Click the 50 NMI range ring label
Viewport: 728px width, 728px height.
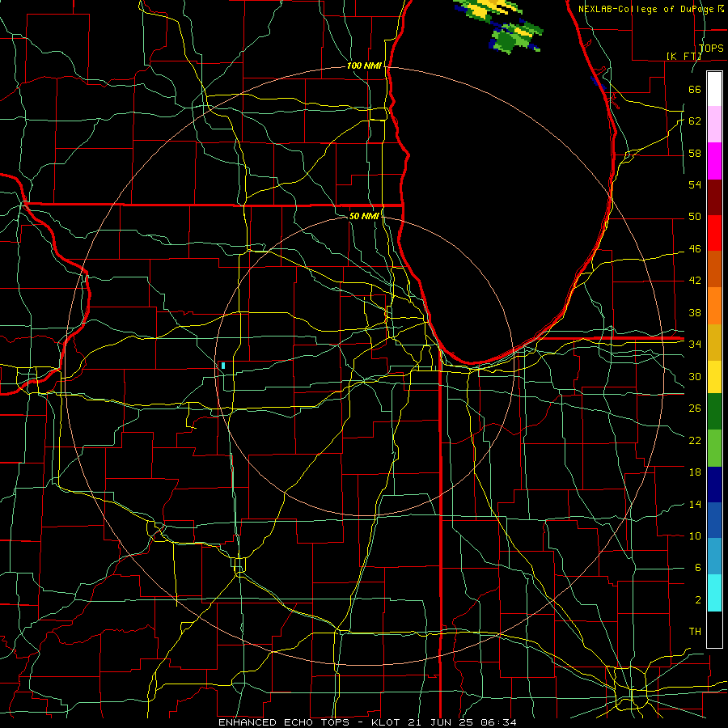[363, 216]
